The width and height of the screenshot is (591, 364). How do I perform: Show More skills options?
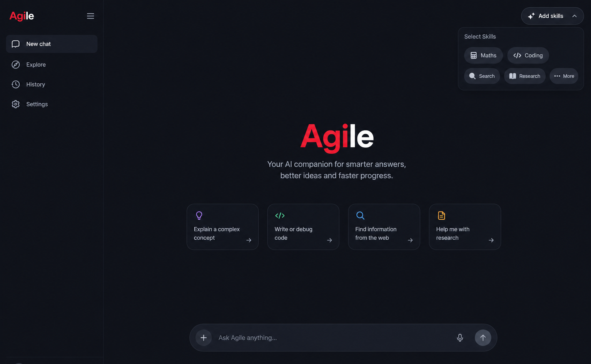[x=564, y=76]
